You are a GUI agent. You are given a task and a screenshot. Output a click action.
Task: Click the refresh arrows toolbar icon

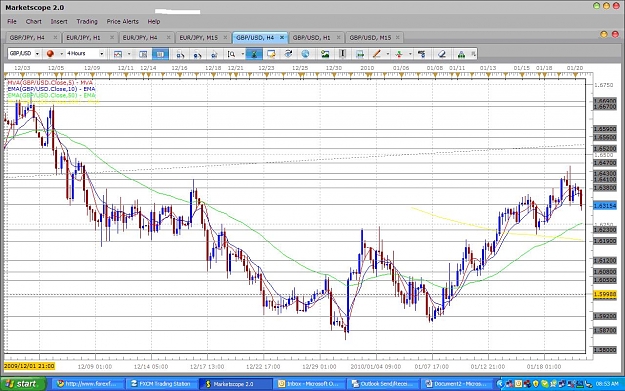pos(288,54)
